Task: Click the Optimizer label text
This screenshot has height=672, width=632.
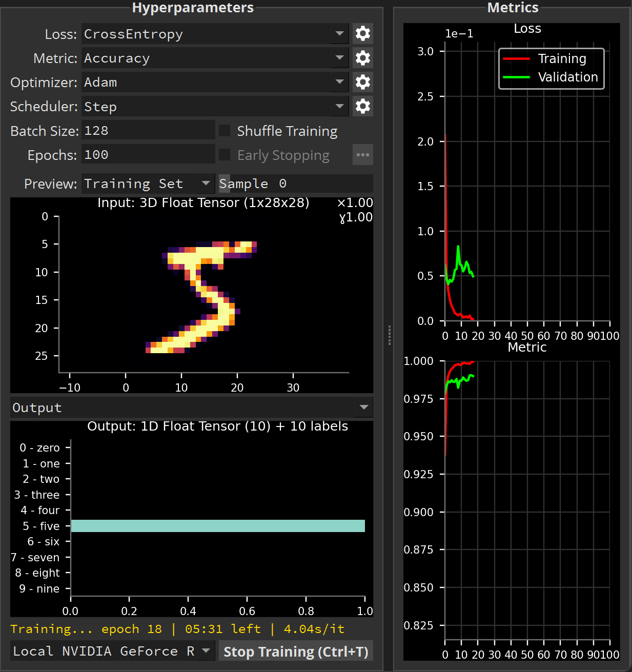Action: click(44, 82)
